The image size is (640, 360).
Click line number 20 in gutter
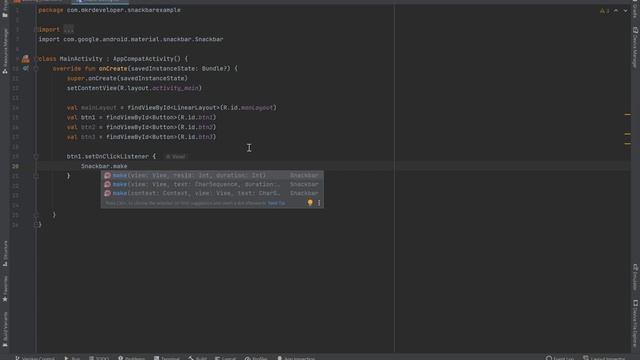point(15,166)
